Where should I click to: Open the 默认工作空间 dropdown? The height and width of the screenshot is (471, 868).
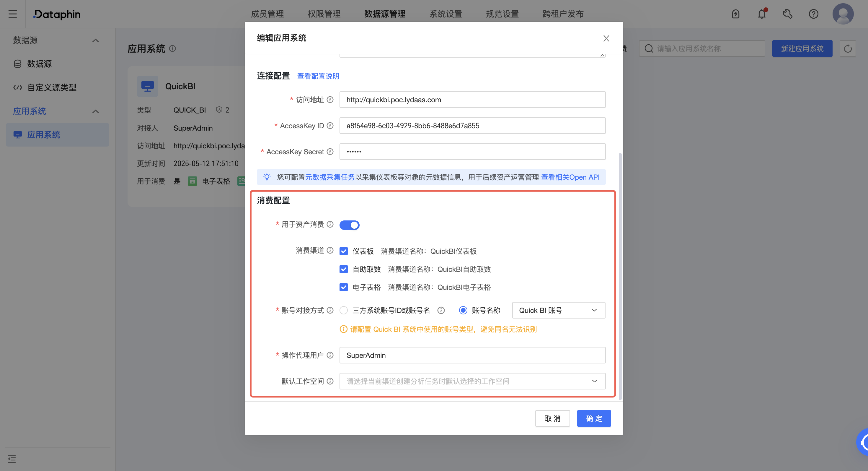click(x=472, y=381)
